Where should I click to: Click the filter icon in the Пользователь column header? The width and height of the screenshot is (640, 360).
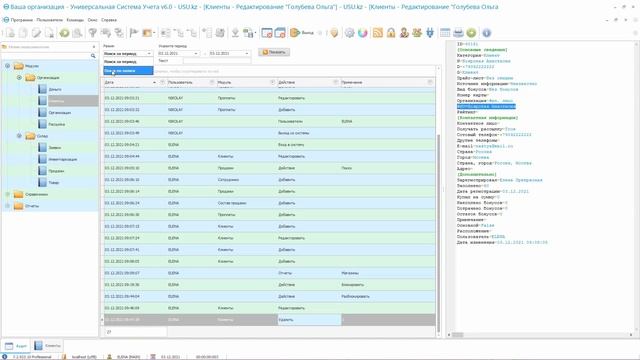(212, 82)
